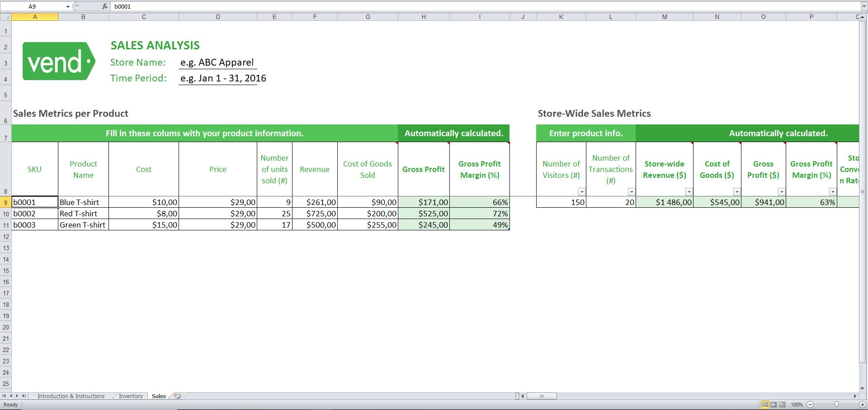Image resolution: width=868 pixels, height=410 pixels.
Task: Click the vend logo image
Action: coord(59,61)
